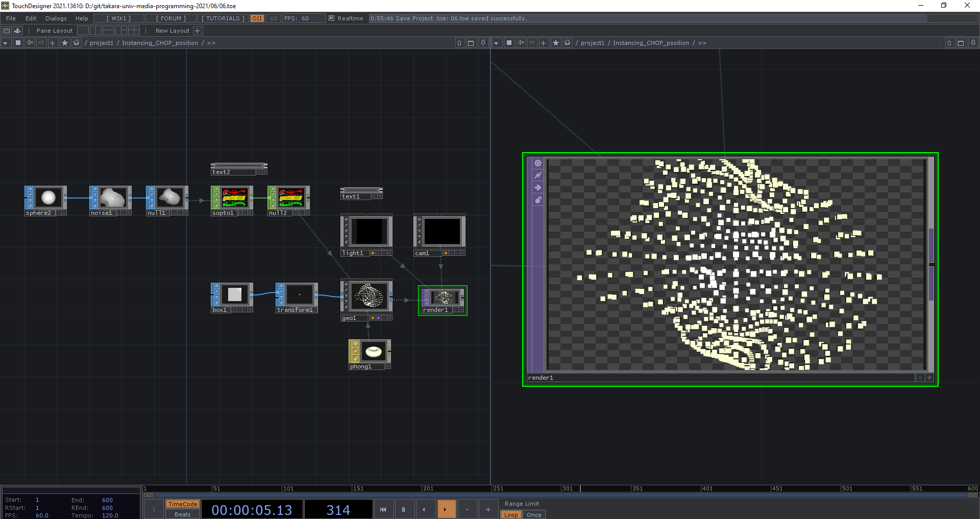Screen dimensions: 980x519
Task: Open the Dialogs menu
Action: point(56,18)
